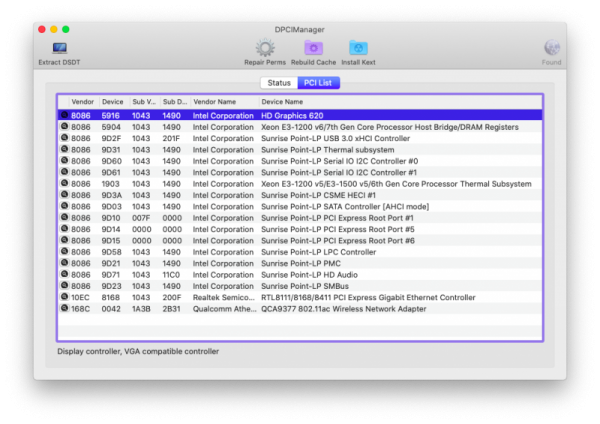The width and height of the screenshot is (600, 424).
Task: Sort by the Vendor Name column header
Action: point(215,102)
